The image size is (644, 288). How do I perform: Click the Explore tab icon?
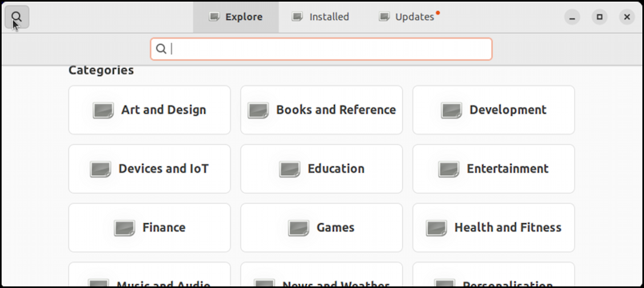tap(214, 17)
